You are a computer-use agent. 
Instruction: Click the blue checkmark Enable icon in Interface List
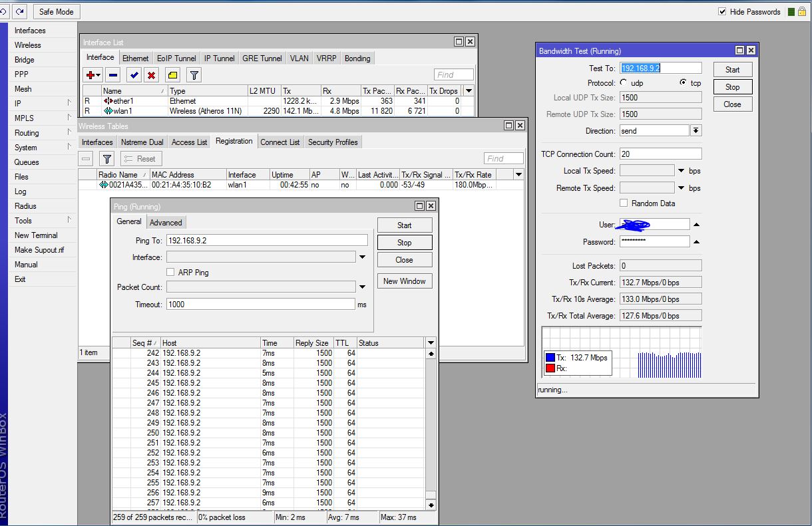pyautogui.click(x=134, y=75)
